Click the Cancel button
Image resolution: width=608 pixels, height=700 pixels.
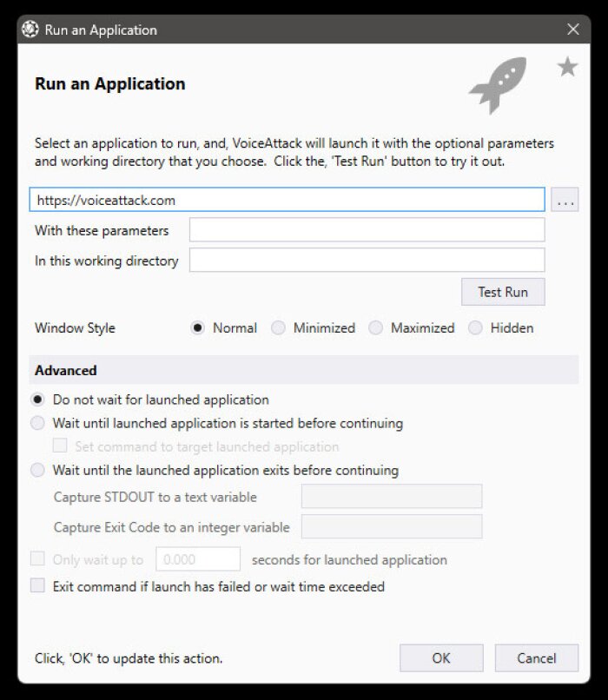pyautogui.click(x=536, y=658)
